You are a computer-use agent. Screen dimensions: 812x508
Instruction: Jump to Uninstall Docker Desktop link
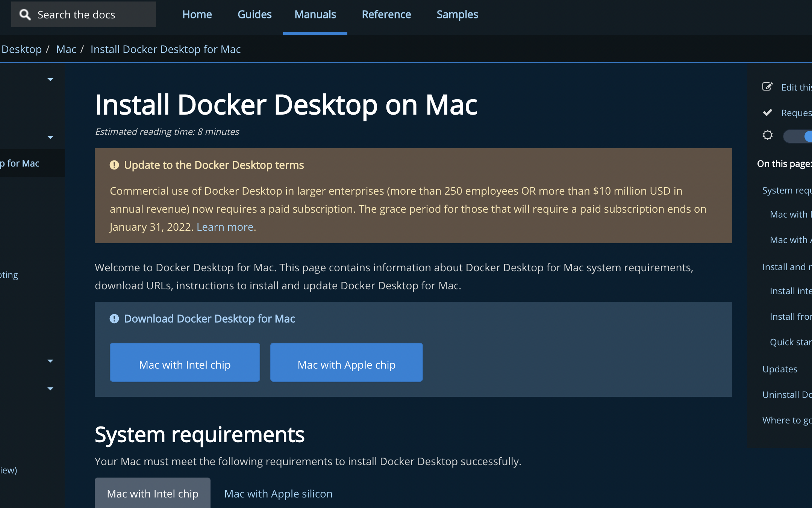click(x=787, y=395)
